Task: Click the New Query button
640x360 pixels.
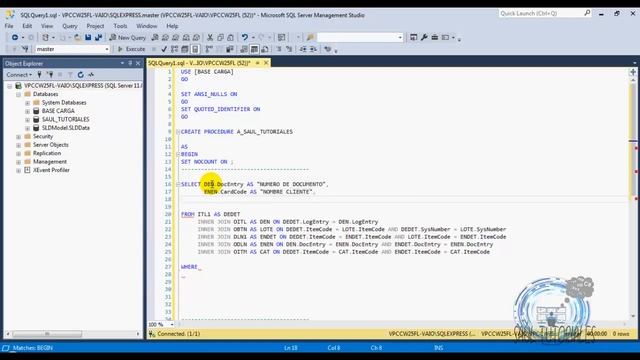Action: [127, 38]
